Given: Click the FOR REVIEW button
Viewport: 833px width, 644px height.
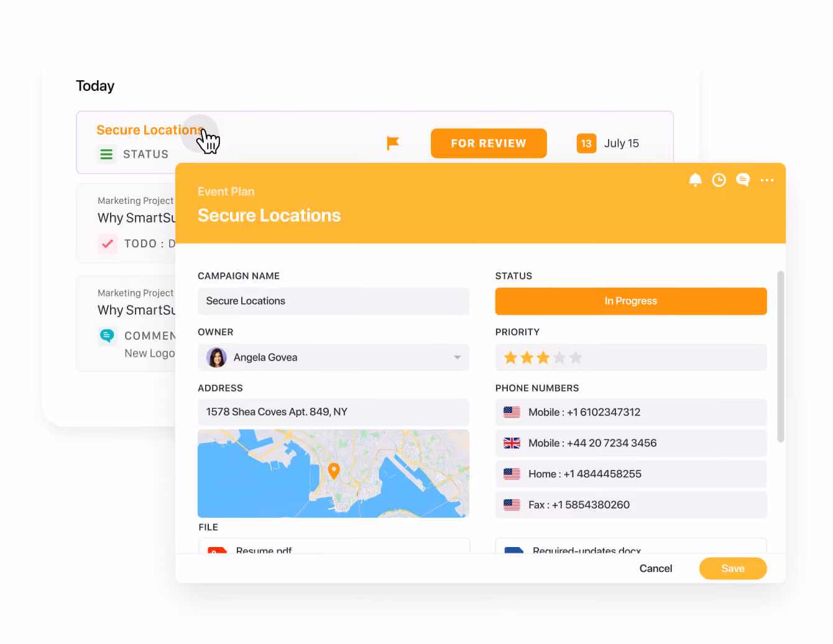Looking at the screenshot, I should [x=489, y=144].
